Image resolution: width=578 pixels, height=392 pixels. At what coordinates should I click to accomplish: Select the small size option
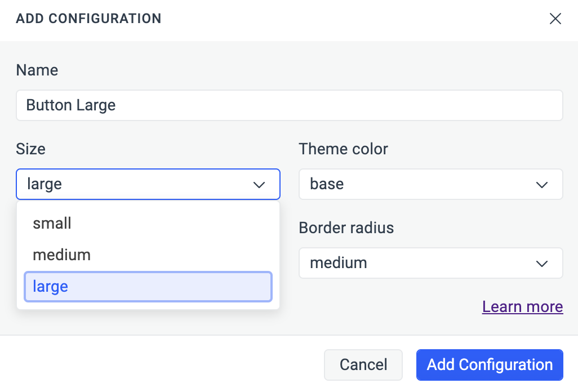tap(52, 223)
